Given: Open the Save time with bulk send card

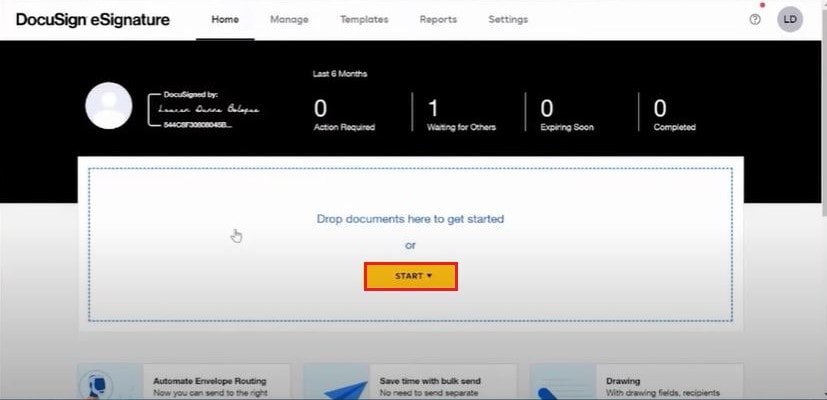Looking at the screenshot, I should (x=410, y=382).
